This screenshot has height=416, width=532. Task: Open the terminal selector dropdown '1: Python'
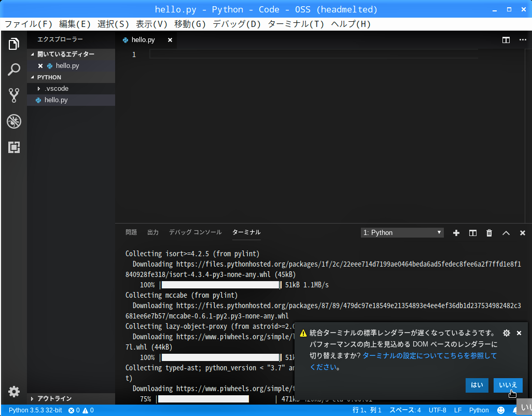(402, 233)
